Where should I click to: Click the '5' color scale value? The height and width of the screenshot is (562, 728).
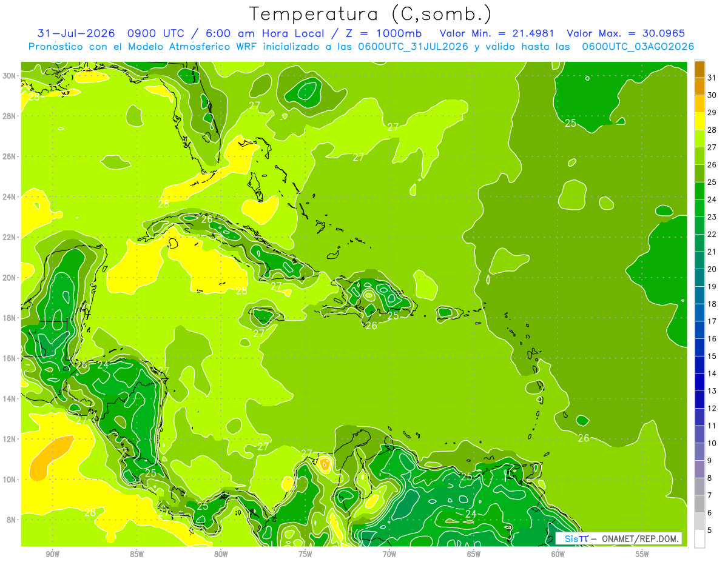click(710, 530)
